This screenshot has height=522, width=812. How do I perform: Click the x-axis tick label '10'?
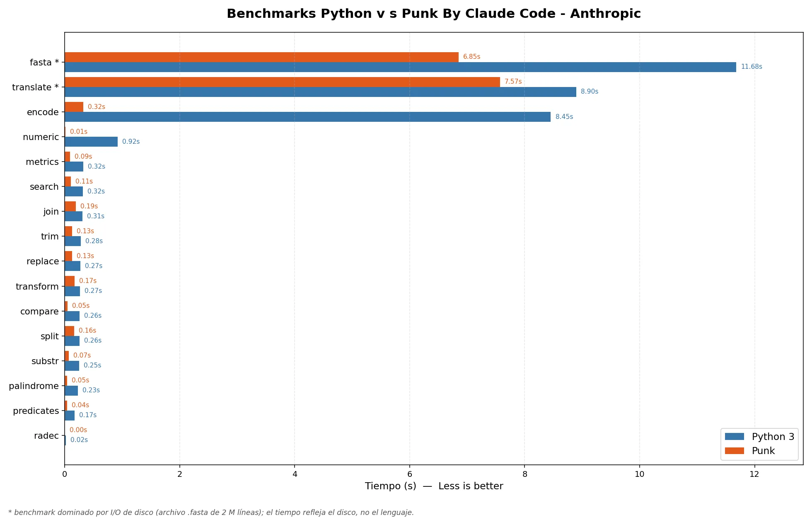[x=640, y=474]
